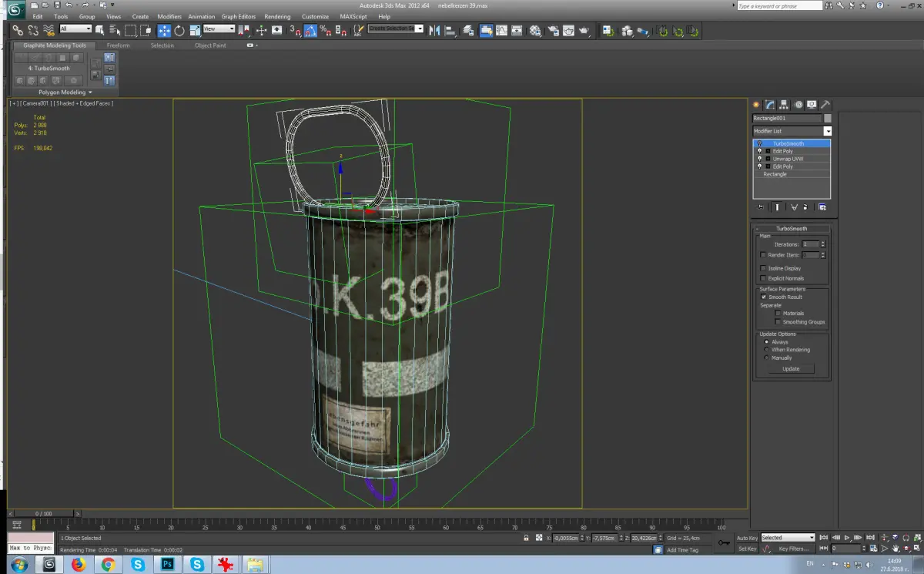The image size is (924, 574).
Task: Click the Rectangle001 object color swatch
Action: [827, 119]
